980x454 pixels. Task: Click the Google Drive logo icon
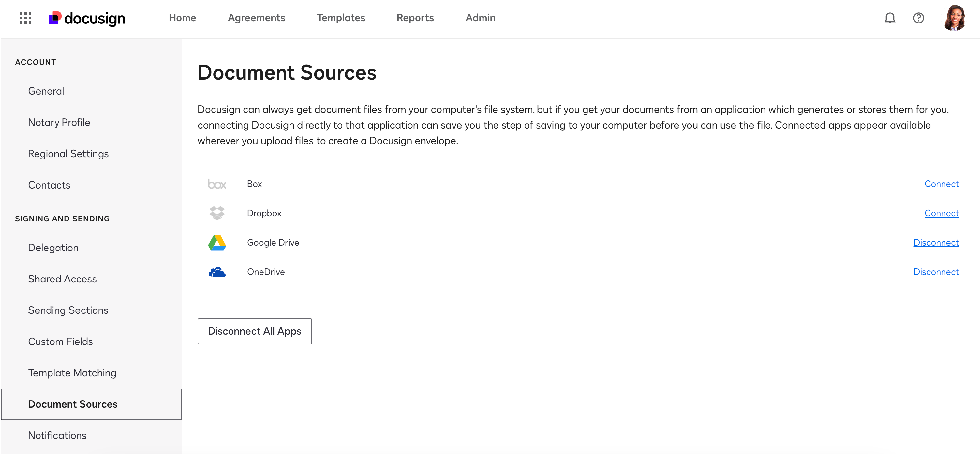(x=217, y=243)
